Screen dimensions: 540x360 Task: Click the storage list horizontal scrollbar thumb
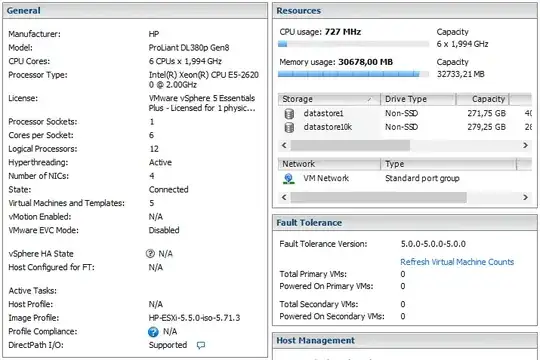tap(350, 145)
